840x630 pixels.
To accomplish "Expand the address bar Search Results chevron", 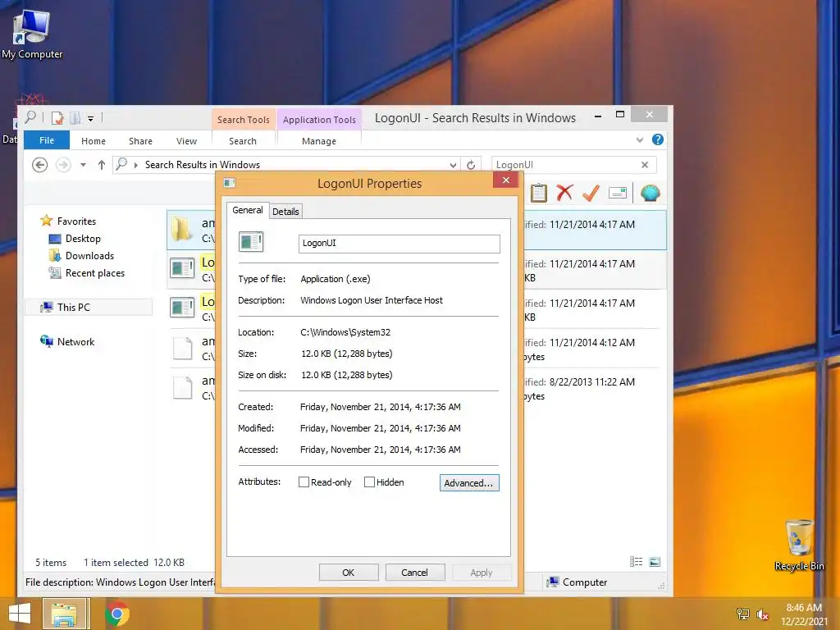I will 135,165.
